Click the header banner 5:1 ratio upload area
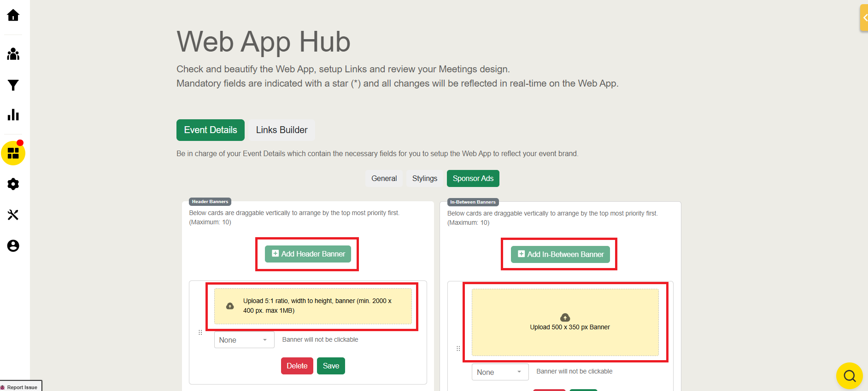Image resolution: width=868 pixels, height=391 pixels. 313,306
